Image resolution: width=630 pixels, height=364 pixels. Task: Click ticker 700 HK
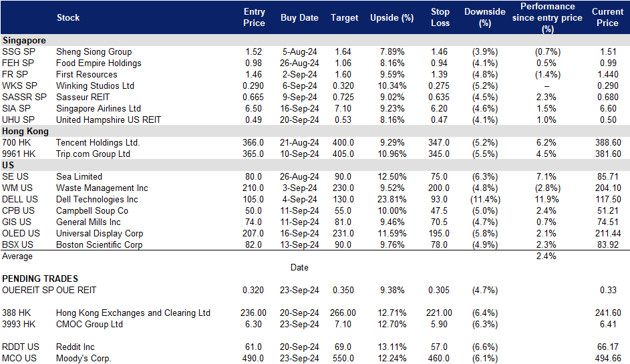[x=17, y=143]
